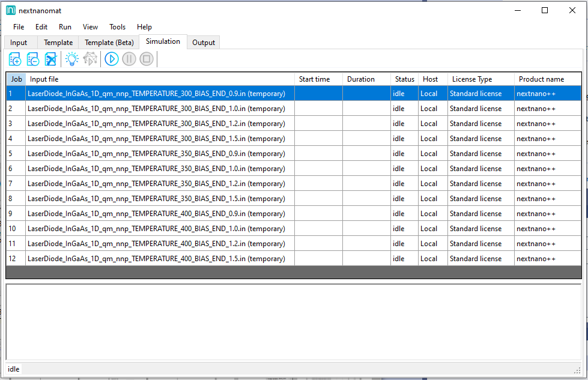The width and height of the screenshot is (588, 380).
Task: Click the add job to batch icon
Action: (15, 59)
